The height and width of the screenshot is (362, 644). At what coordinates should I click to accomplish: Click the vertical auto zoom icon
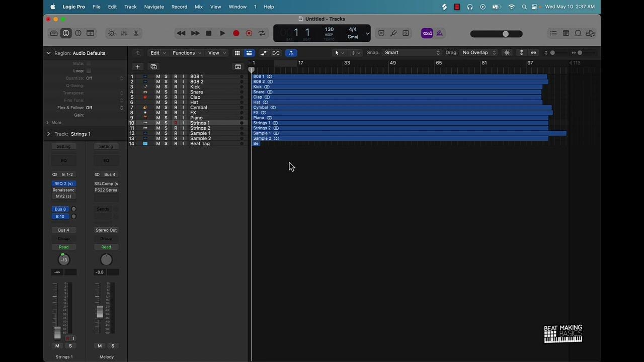(522, 53)
